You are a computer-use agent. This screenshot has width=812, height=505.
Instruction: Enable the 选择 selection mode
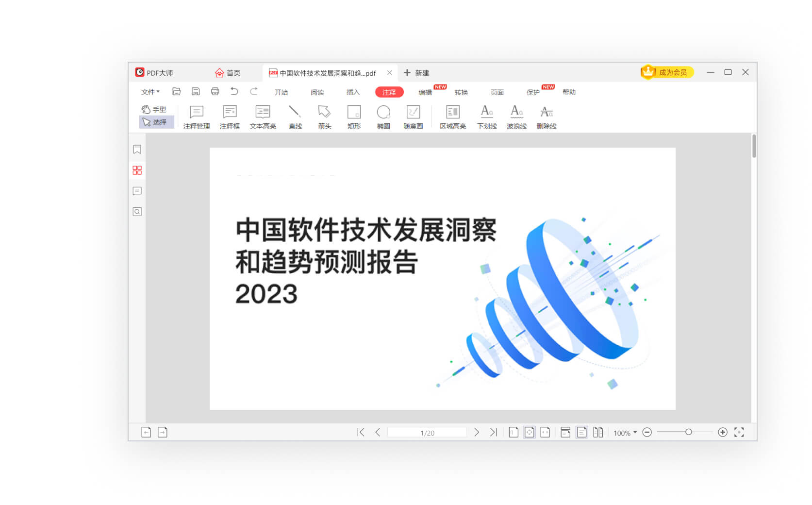156,122
